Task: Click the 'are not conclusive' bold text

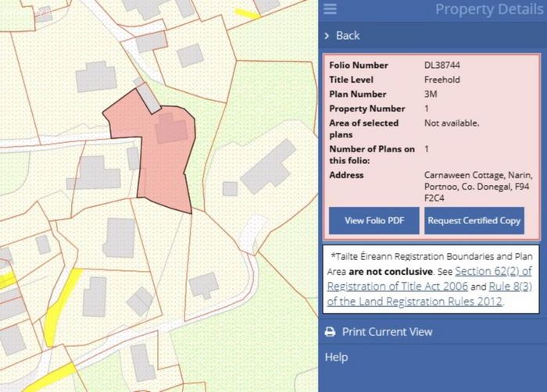Action: tap(391, 272)
